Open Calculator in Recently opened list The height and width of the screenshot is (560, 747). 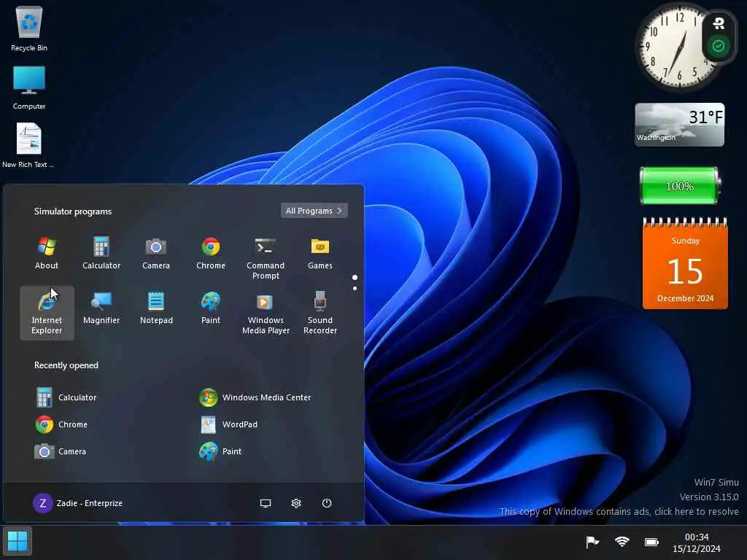66,397
